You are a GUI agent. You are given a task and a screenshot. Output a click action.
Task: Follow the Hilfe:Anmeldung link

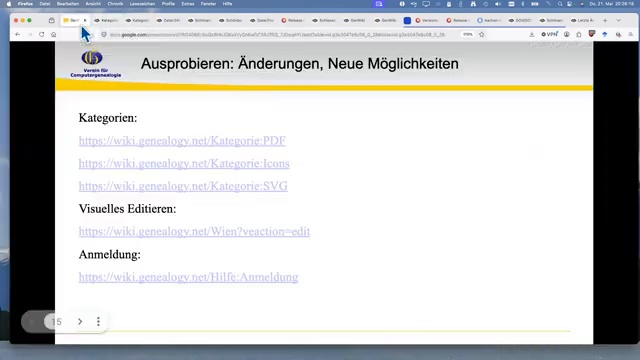pyautogui.click(x=189, y=277)
